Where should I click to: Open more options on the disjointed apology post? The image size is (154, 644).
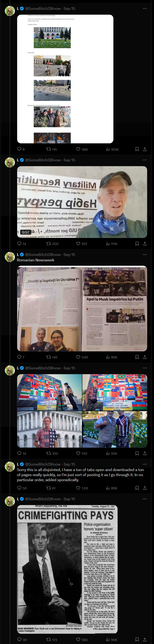point(145,464)
